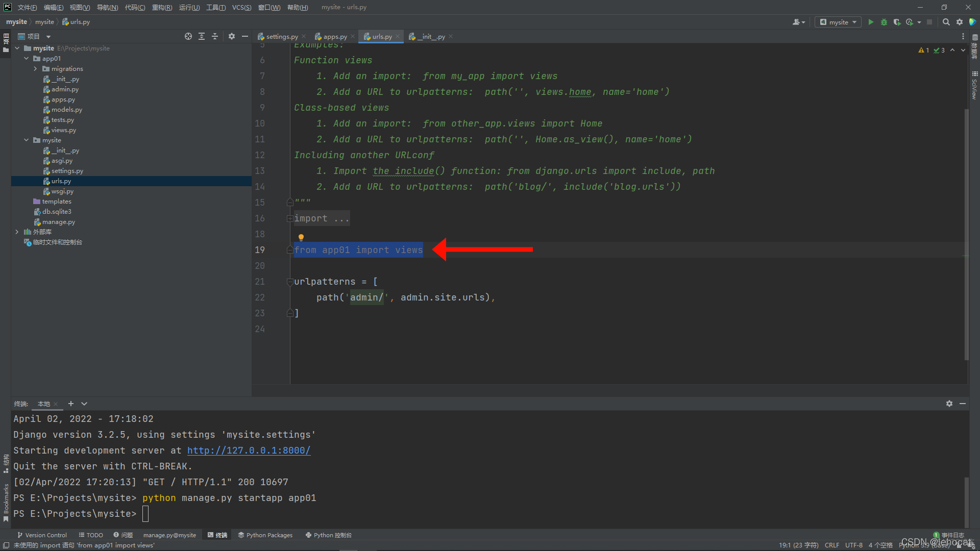Open the 重构(R) menu

click(x=162, y=7)
